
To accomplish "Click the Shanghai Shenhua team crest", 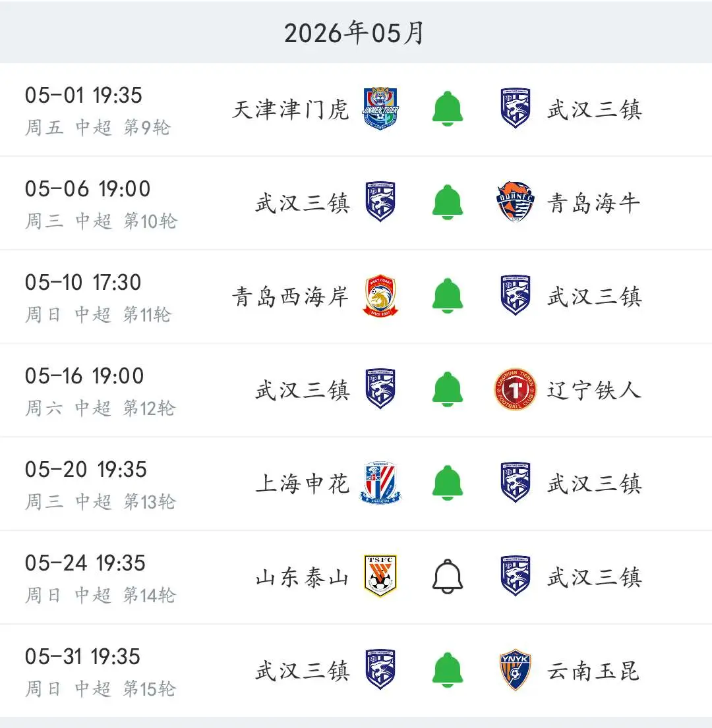I will click(x=380, y=482).
